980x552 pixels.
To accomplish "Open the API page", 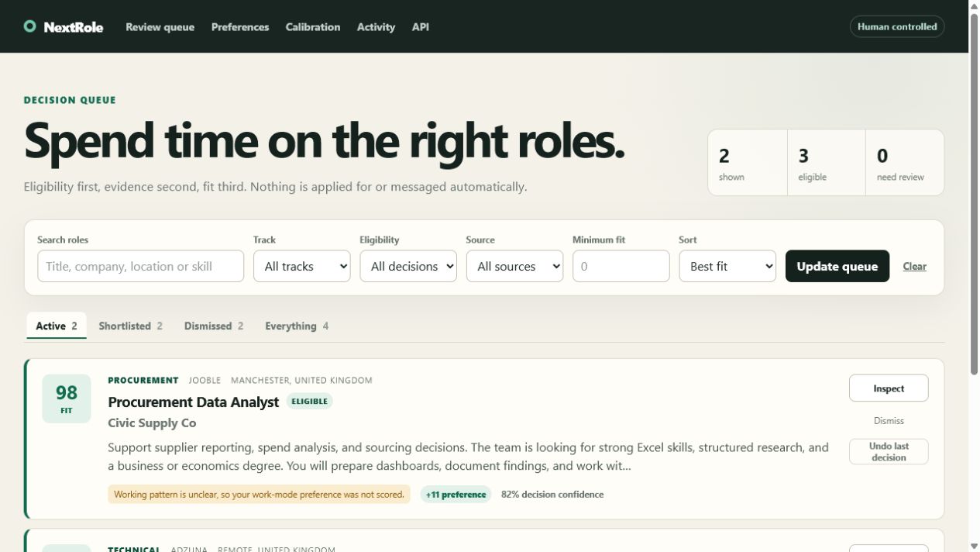I will click(421, 26).
